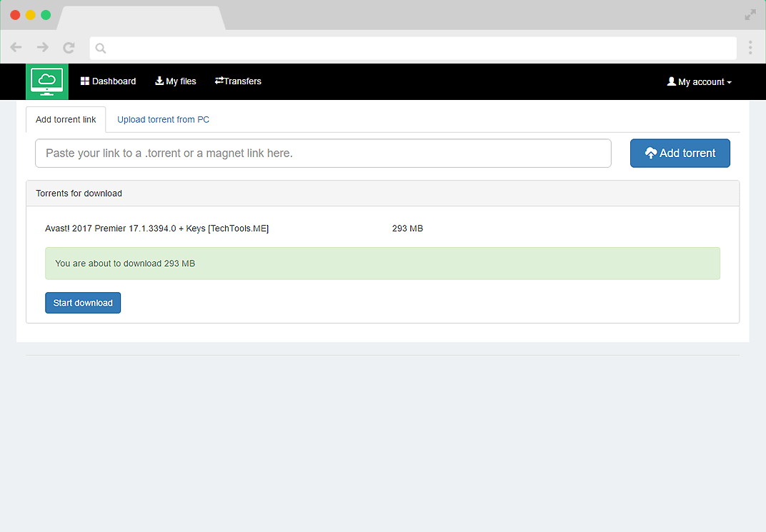Select the Avast! 2017 Premier torrent entry
Screen dimensions: 766x532
pos(157,229)
